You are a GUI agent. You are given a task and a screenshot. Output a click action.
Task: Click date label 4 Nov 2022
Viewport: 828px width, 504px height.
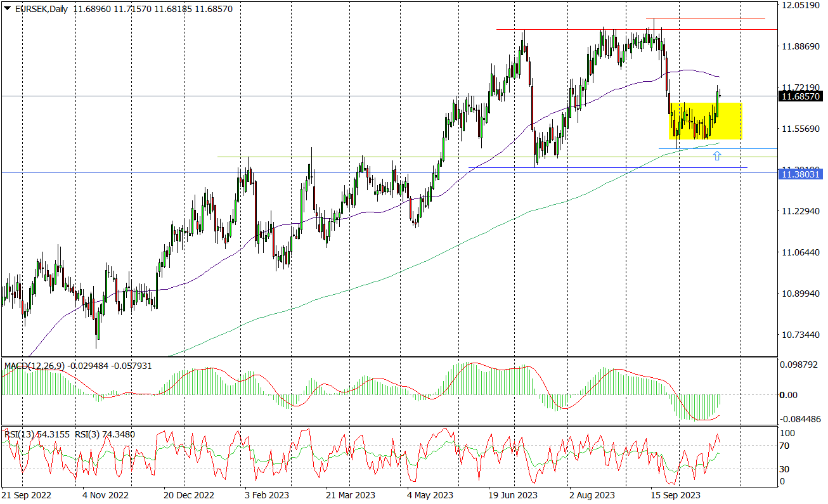point(106,495)
